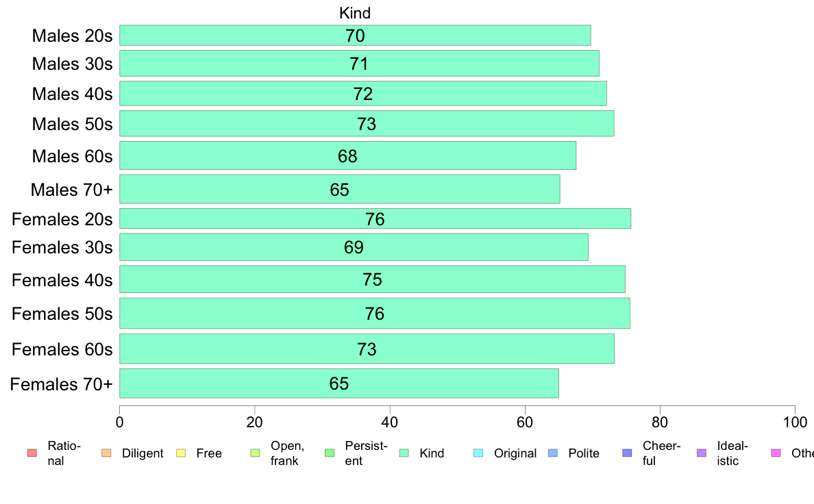Click the Females 30s bar labeled 69
814x504 pixels.
(x=354, y=247)
